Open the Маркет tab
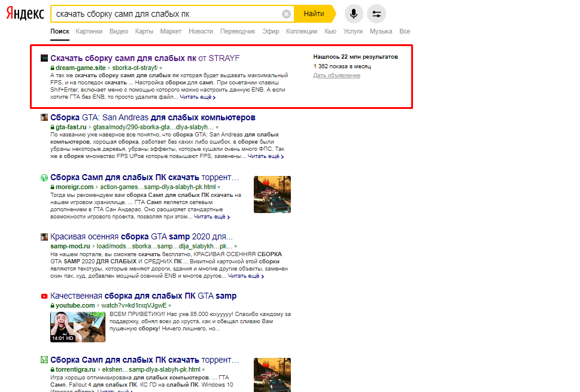 171,32
